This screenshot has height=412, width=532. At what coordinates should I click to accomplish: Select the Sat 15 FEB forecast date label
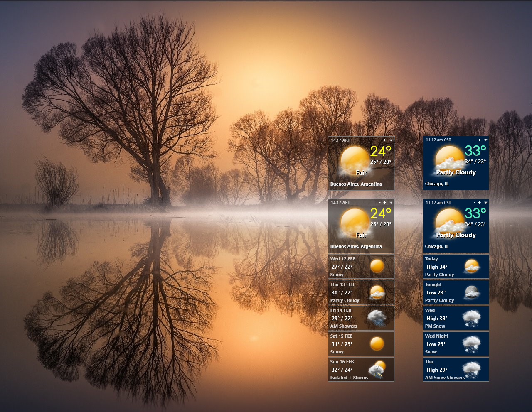click(341, 336)
